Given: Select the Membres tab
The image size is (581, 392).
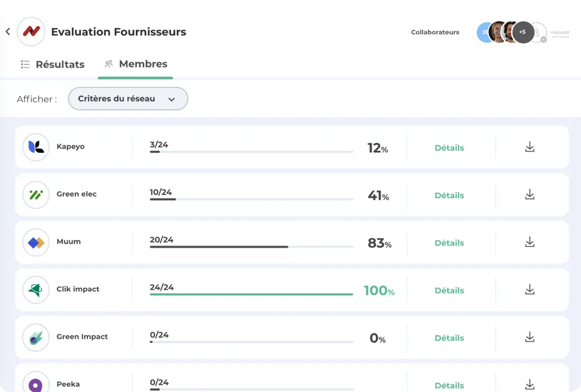Looking at the screenshot, I should point(136,64).
